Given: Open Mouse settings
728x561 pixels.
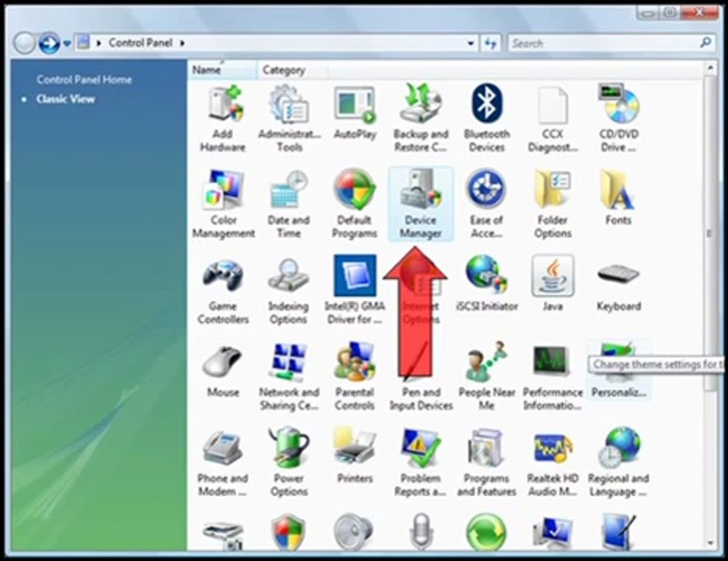Looking at the screenshot, I should (223, 371).
